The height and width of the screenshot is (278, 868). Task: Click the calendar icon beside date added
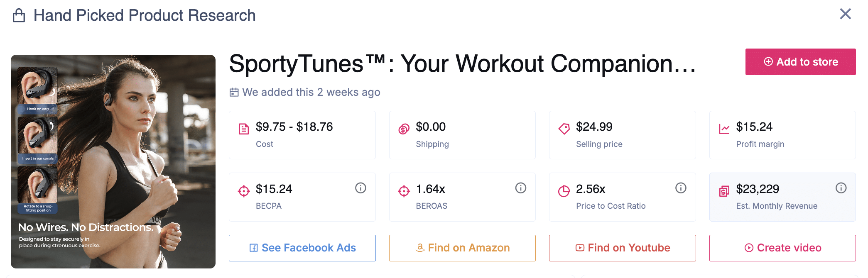click(234, 92)
